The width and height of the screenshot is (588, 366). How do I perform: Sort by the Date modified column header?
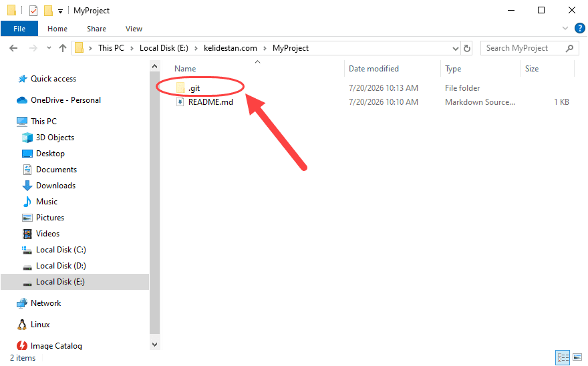click(x=374, y=69)
